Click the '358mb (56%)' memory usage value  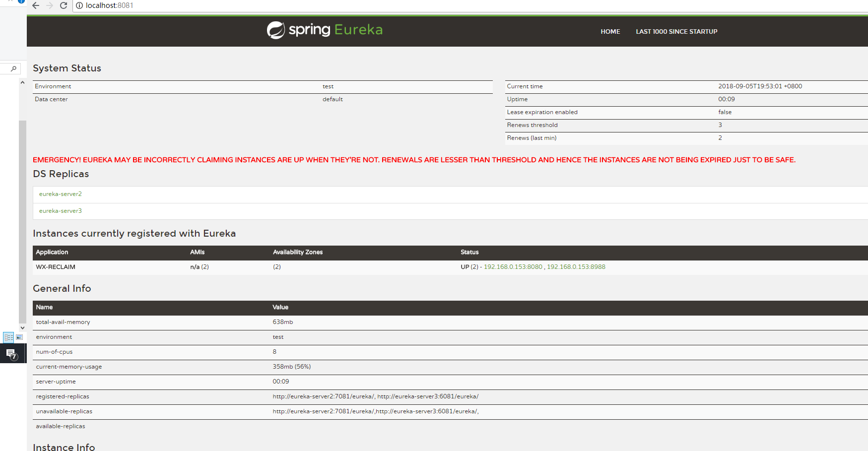click(x=292, y=367)
